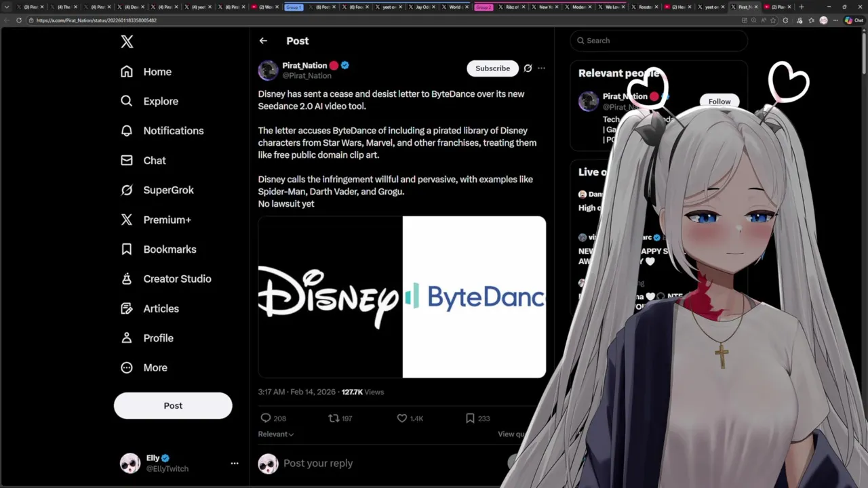Screen dimensions: 868x488
Task: Switch to the Jay Od browser tab
Action: click(x=422, y=7)
